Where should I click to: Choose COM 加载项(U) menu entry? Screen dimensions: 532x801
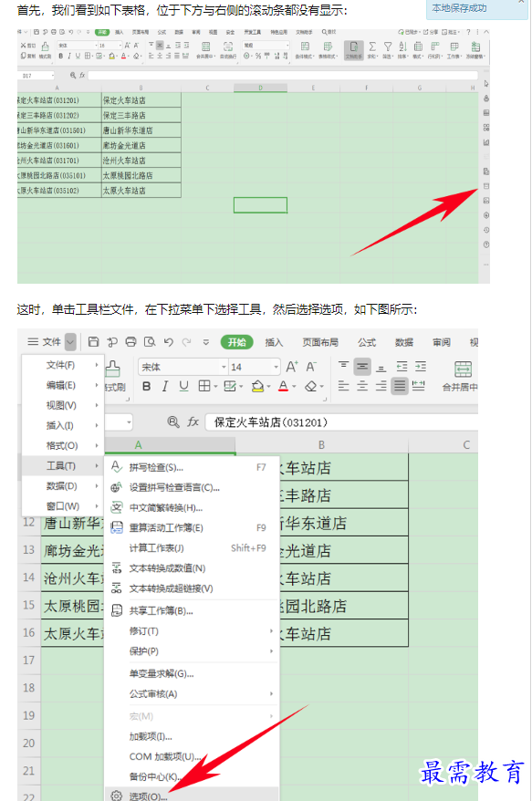tap(193, 756)
